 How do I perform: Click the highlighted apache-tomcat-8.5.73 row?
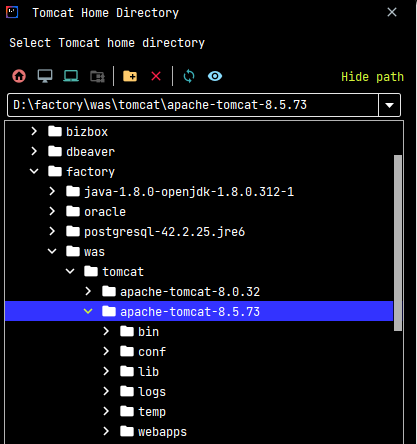(199, 311)
